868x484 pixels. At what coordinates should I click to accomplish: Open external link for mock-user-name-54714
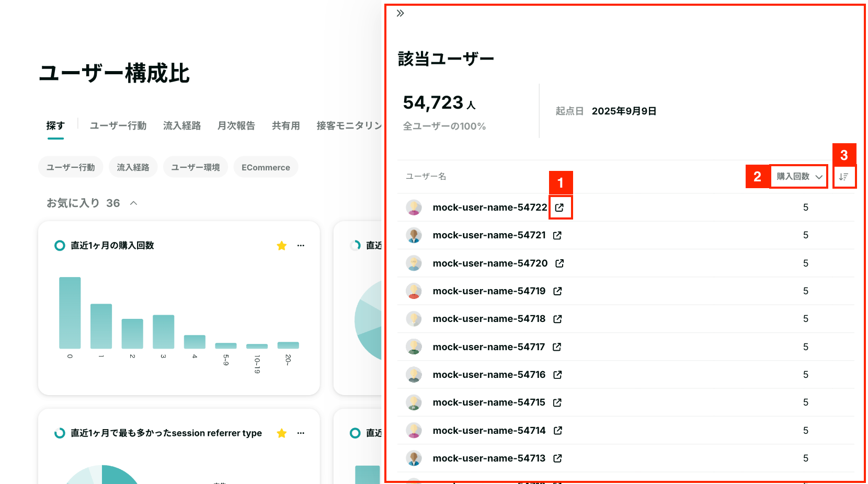(x=558, y=431)
